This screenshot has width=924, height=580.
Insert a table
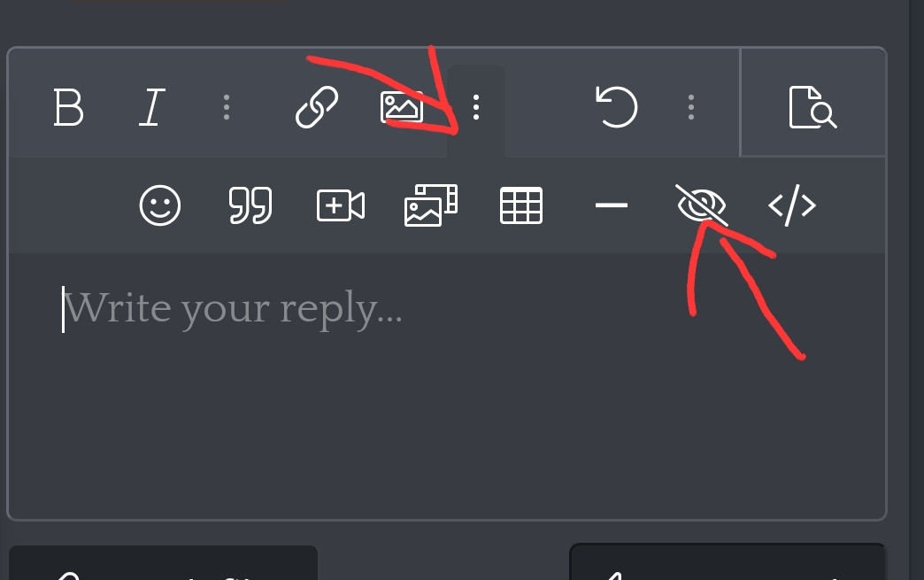[x=521, y=205]
